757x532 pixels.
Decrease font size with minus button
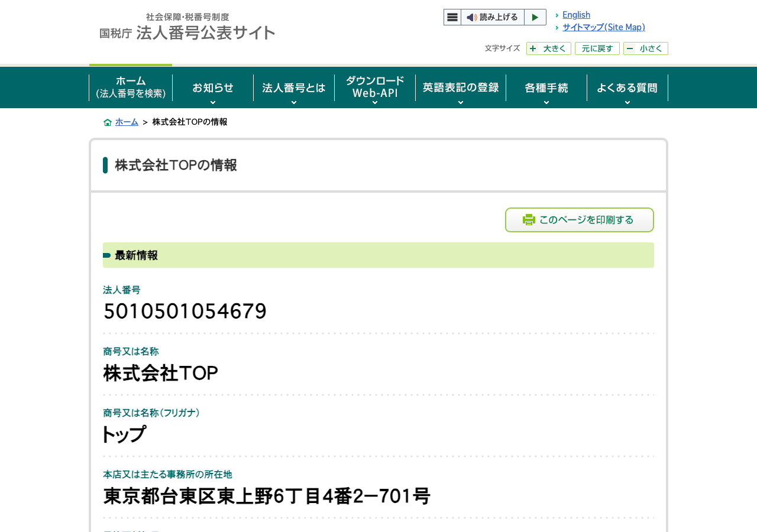pyautogui.click(x=646, y=48)
